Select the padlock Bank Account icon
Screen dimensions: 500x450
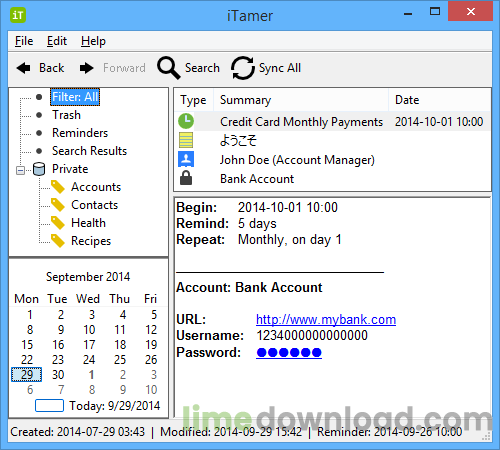(186, 178)
